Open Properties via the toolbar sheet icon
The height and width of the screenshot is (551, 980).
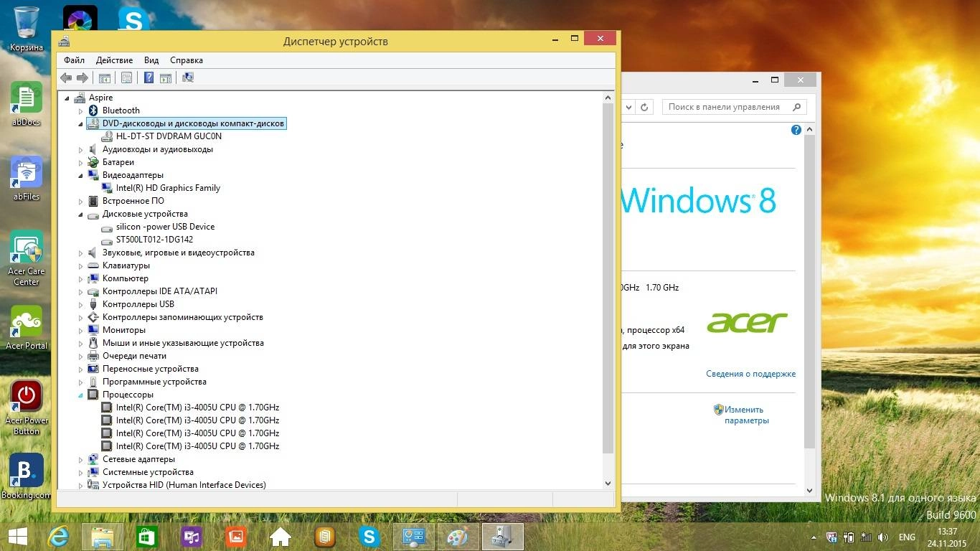point(126,77)
